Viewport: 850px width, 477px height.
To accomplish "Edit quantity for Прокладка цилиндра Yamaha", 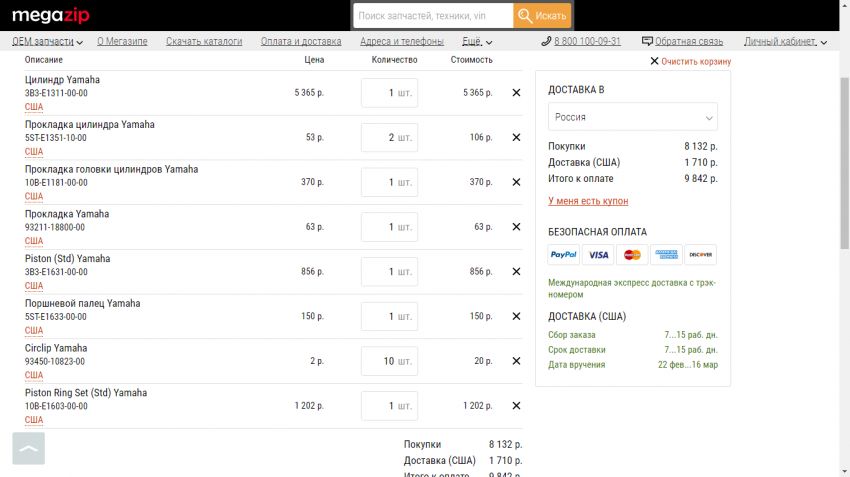I will 389,138.
